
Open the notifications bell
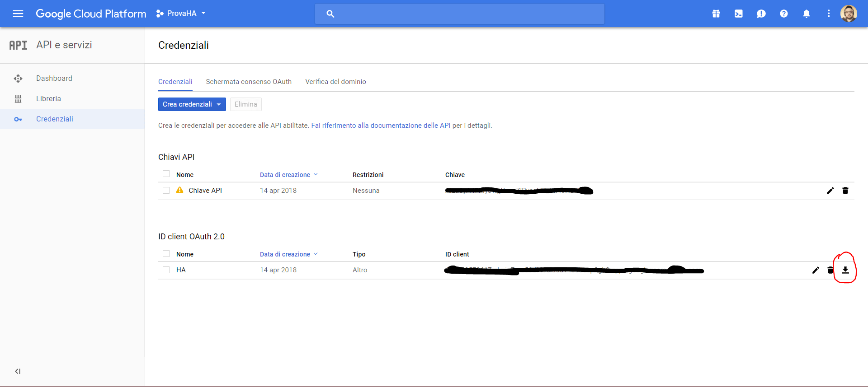(806, 14)
